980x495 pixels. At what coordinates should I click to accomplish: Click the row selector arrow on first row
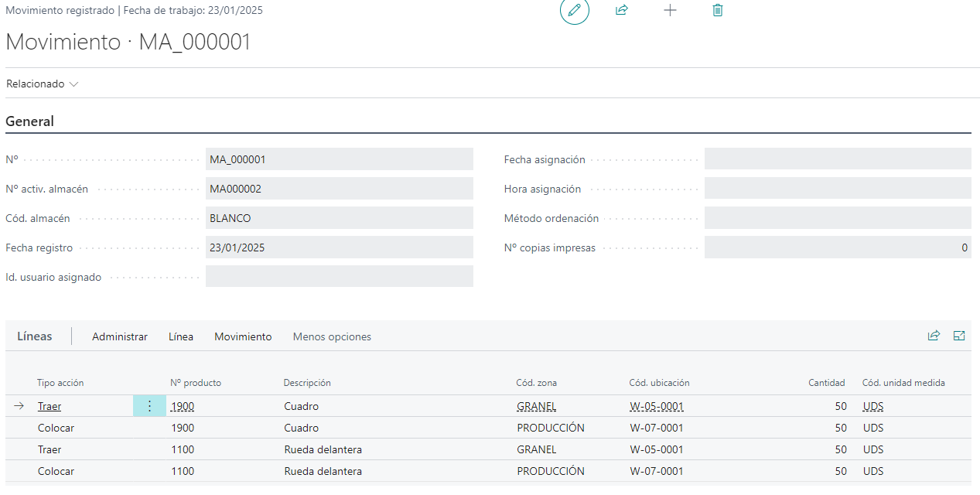[x=19, y=406]
